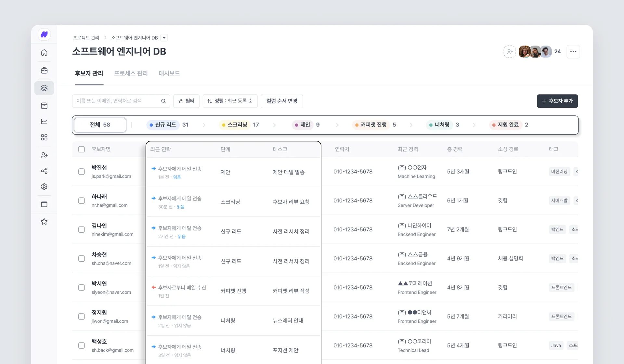Image resolution: width=624 pixels, height=364 pixels.
Task: Switch to the 대시보드 tab
Action: click(x=169, y=73)
